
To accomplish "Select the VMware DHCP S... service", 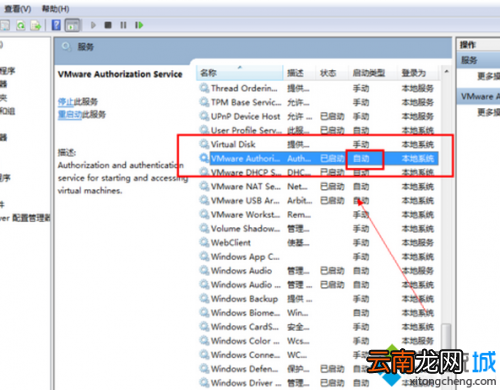I will 318,172.
